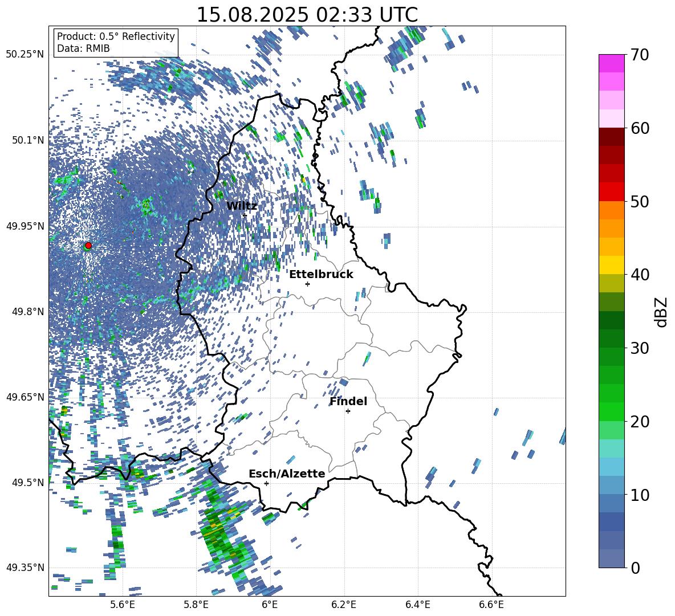Click the Ettelbruck city label
This screenshot has width=675, height=616.
[321, 275]
